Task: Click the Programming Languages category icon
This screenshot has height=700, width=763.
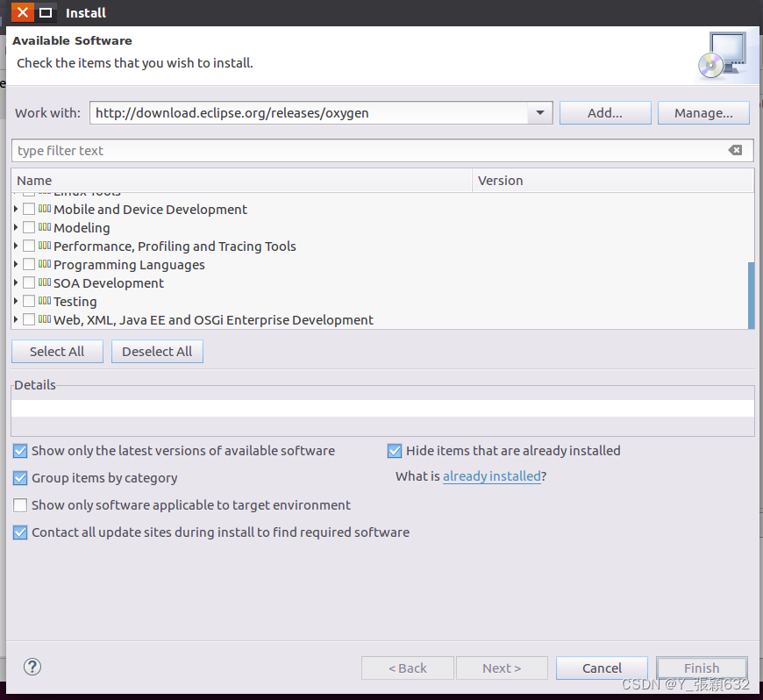Action: point(44,264)
